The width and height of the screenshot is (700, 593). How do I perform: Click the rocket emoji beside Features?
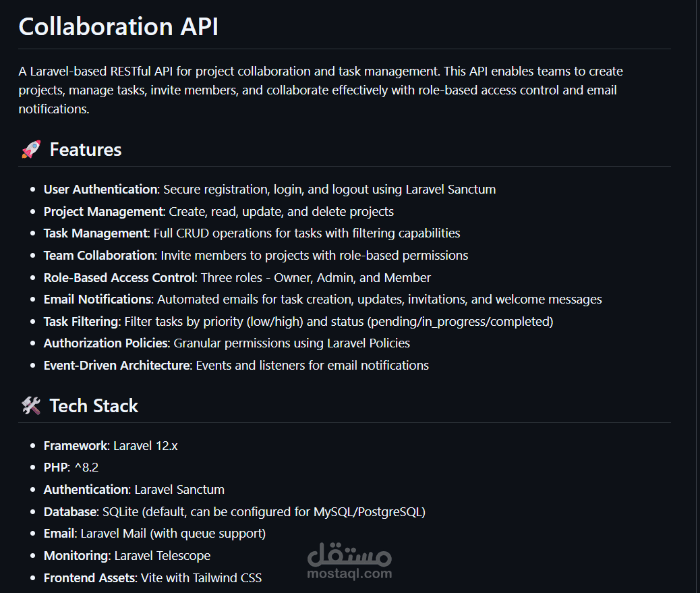tap(31, 150)
